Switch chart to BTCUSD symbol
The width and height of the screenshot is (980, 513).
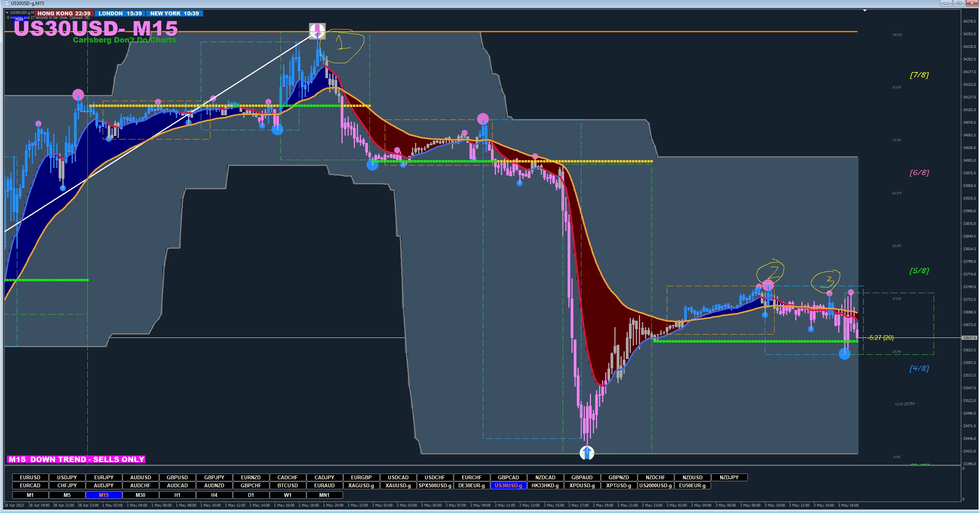coord(287,485)
